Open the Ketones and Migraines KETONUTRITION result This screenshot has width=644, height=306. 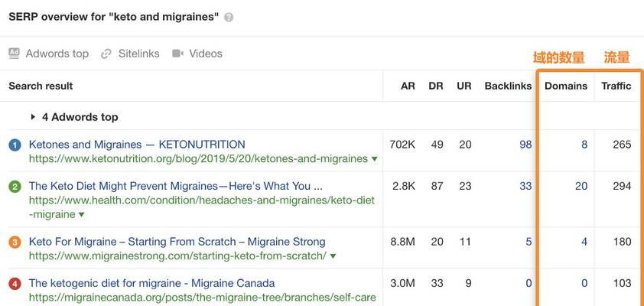click(137, 145)
